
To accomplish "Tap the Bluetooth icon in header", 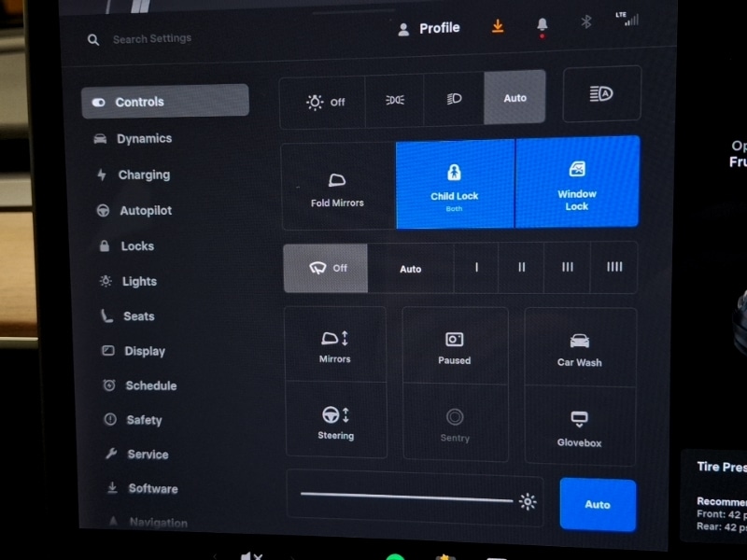I will coord(586,22).
